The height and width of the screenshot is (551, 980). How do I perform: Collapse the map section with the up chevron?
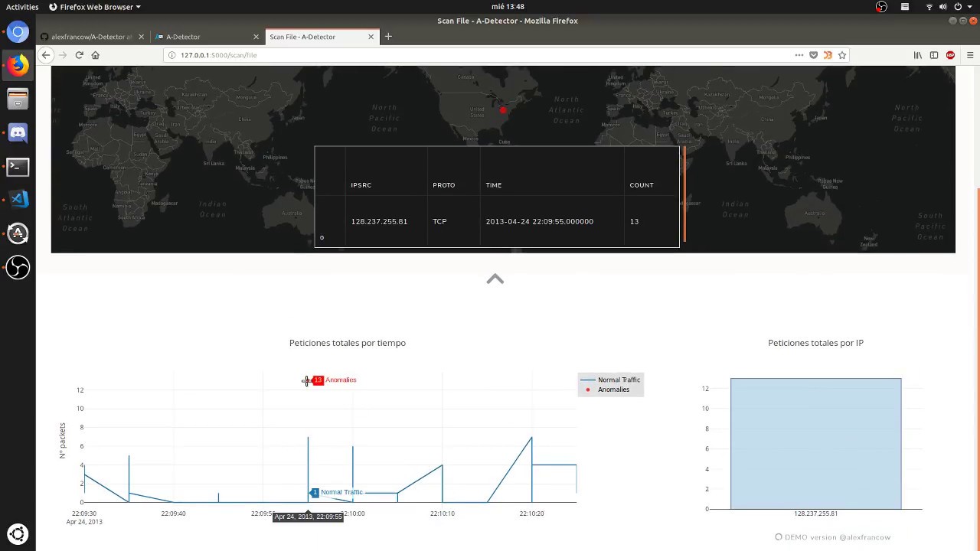[x=495, y=279]
